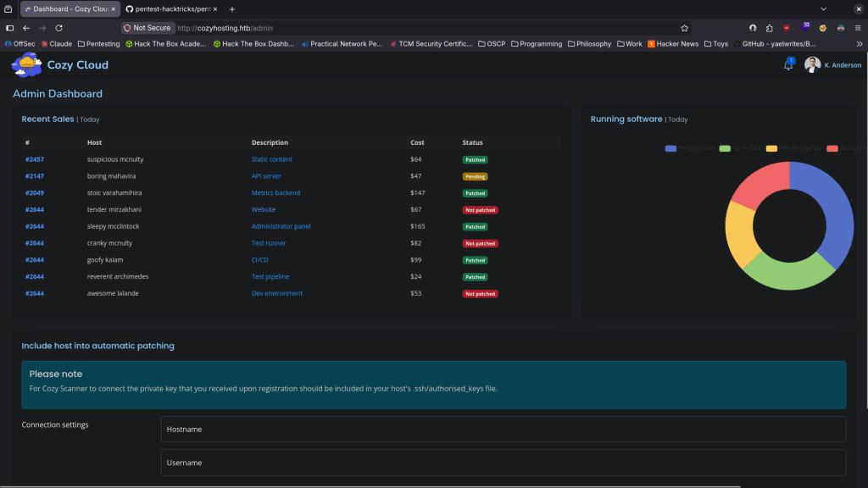The height and width of the screenshot is (488, 868).
Task: Bookmark this page using the star icon
Action: tap(684, 28)
